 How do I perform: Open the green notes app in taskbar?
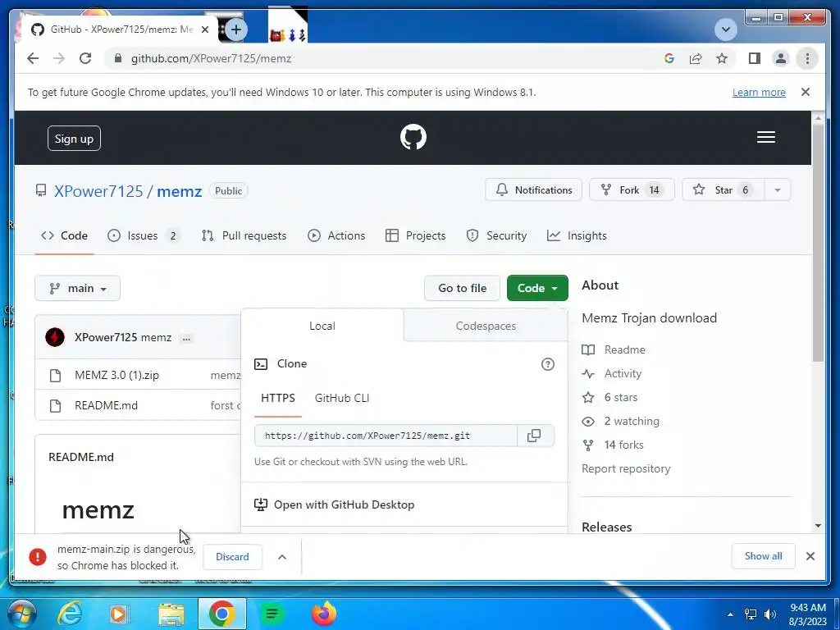coord(272,614)
